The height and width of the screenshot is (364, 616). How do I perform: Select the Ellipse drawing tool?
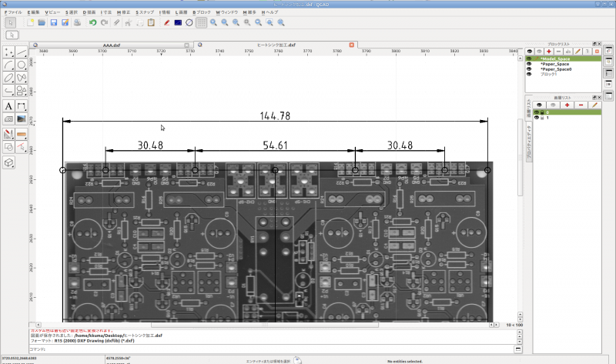(9, 78)
